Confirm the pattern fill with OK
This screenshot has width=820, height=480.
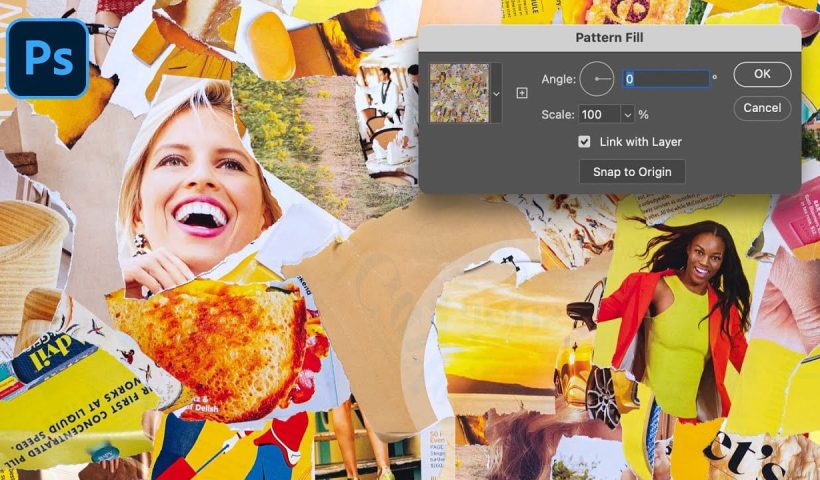coord(762,74)
